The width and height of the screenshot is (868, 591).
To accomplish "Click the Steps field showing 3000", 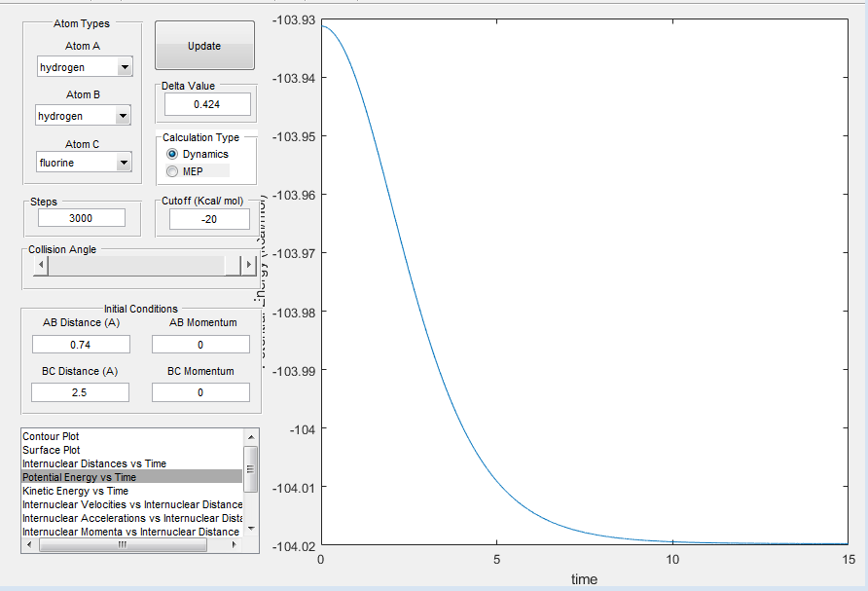I will pyautogui.click(x=81, y=218).
